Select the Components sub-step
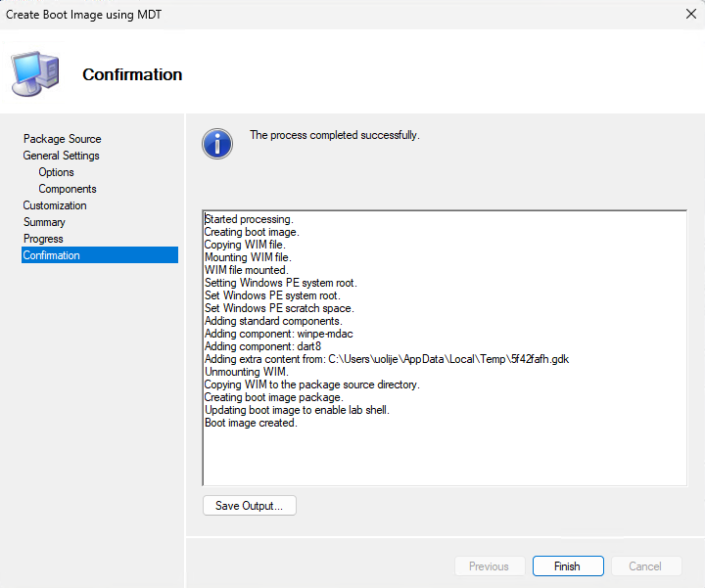Screen dimensions: 705x588 click(x=68, y=189)
